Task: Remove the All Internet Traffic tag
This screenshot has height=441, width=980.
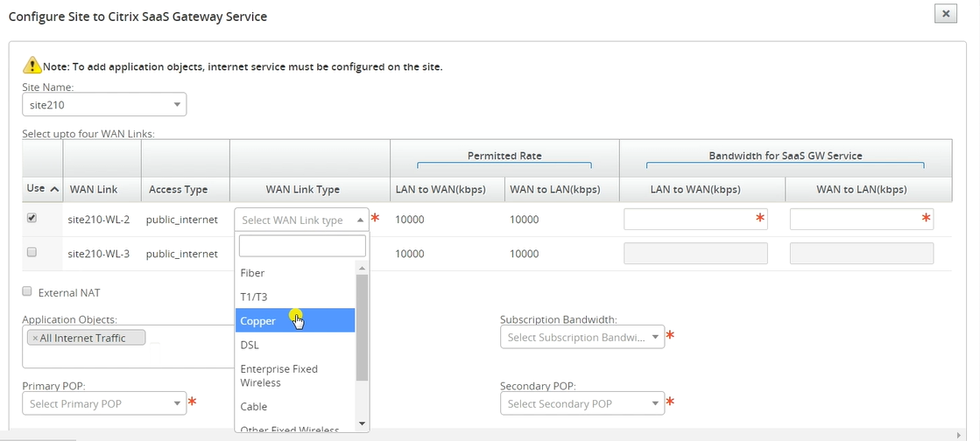Action: tap(35, 338)
